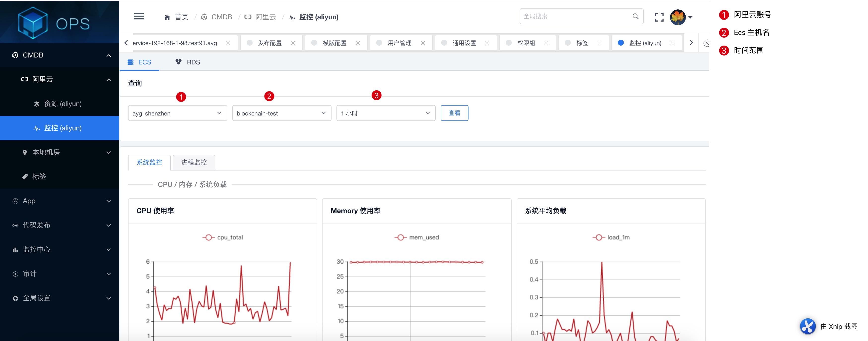
Task: Click the hamburger menu collapse icon
Action: [139, 17]
